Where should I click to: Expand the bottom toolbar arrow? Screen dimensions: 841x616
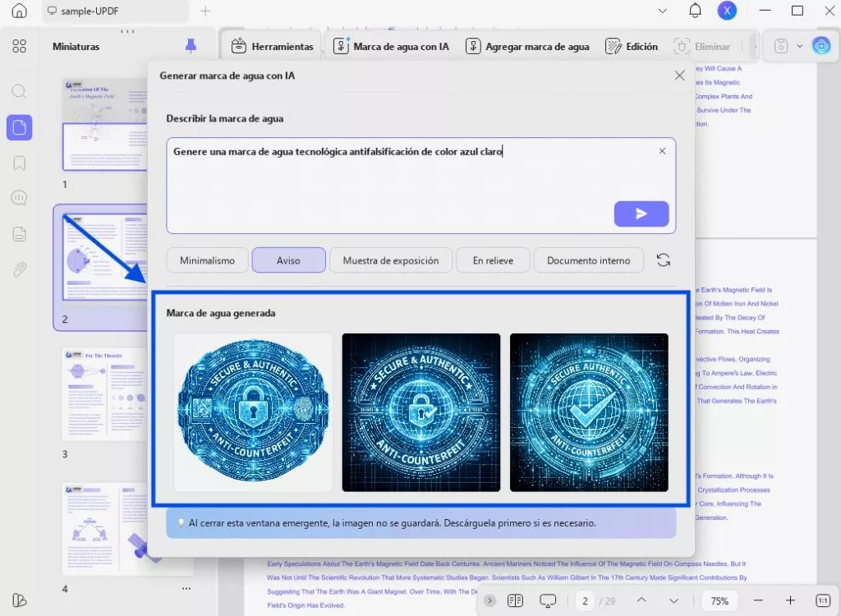point(489,600)
